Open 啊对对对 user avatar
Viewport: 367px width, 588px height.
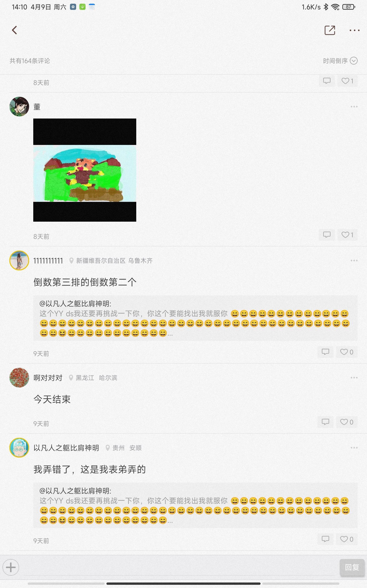(19, 378)
